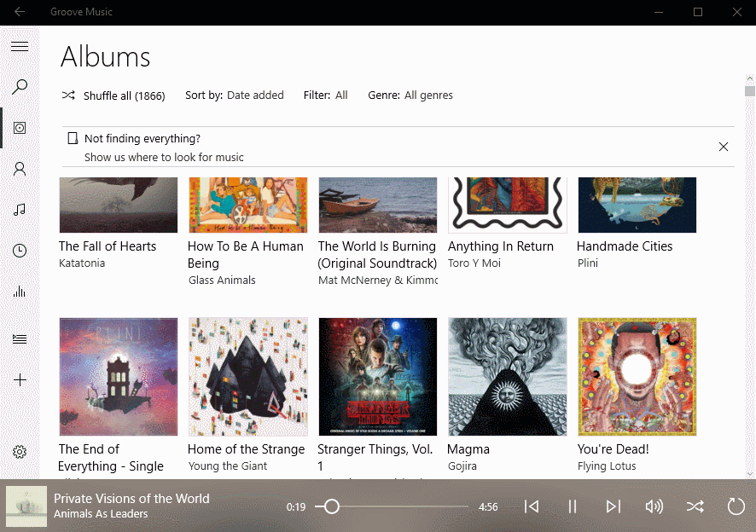This screenshot has height=532, width=756.
Task: Click artist name Toro Y Moi
Action: (474, 263)
